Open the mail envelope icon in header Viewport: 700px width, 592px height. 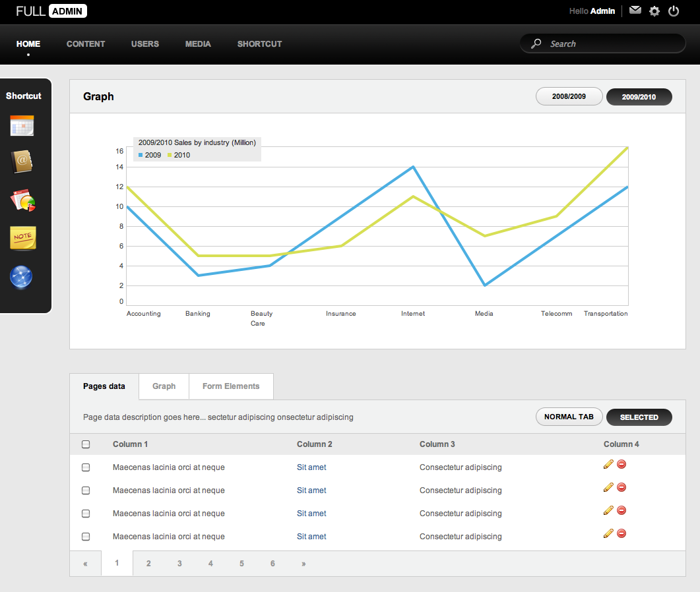(635, 11)
